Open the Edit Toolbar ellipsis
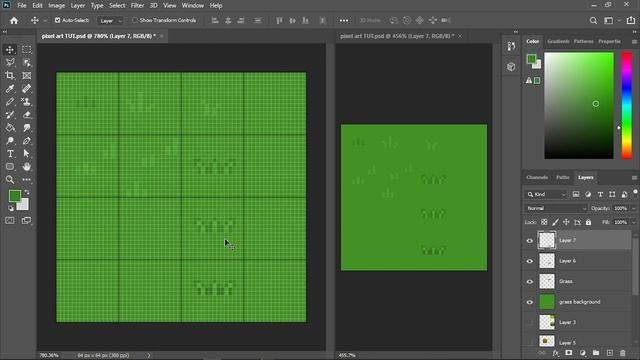 [27, 180]
